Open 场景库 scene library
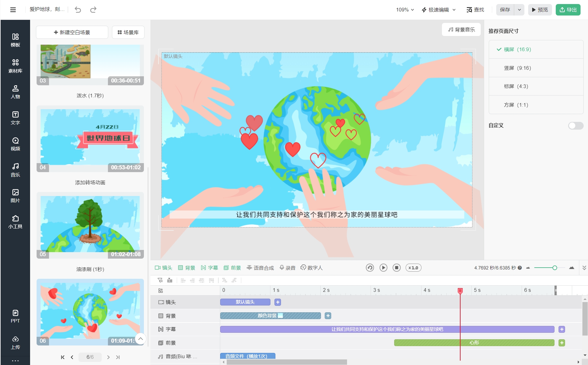The height and width of the screenshot is (365, 588). pyautogui.click(x=128, y=32)
